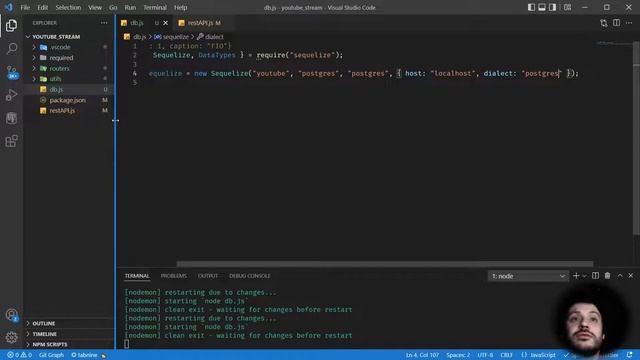Create a new terminal with plus icon
640x360 pixels.
coord(576,276)
